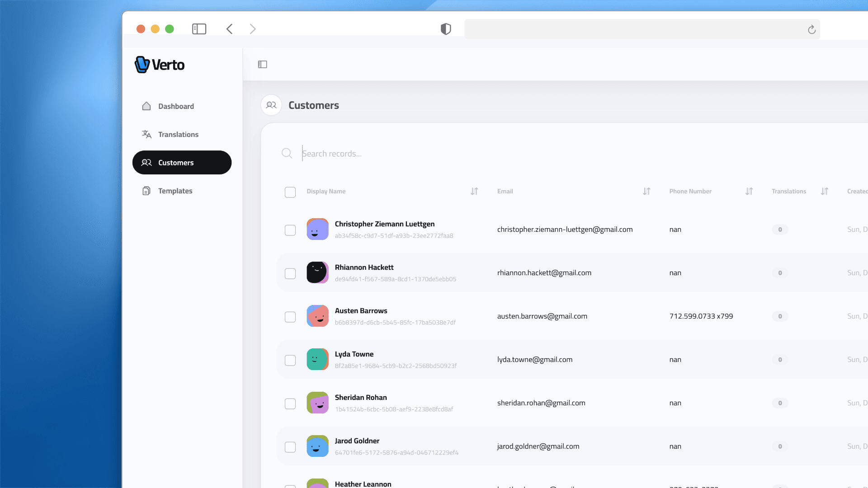Toggle the select-all checkbox in table header
The image size is (868, 488).
(x=290, y=192)
